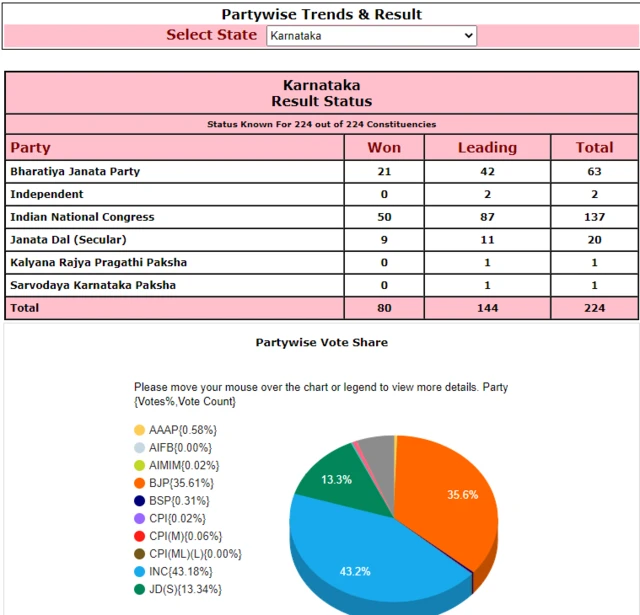This screenshot has height=615, width=640.
Task: Select the green JD(S) legend dot
Action: (139, 589)
